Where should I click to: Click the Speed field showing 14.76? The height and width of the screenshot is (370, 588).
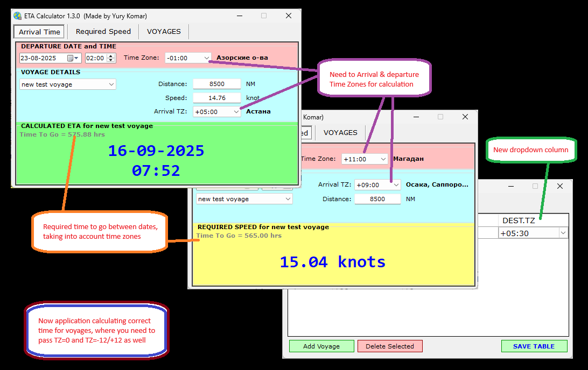tap(216, 98)
